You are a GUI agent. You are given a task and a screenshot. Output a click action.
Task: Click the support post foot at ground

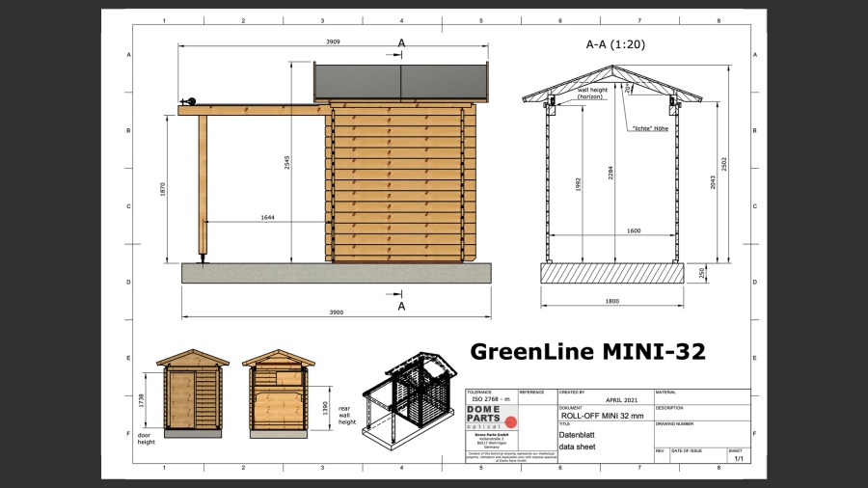tap(203, 258)
